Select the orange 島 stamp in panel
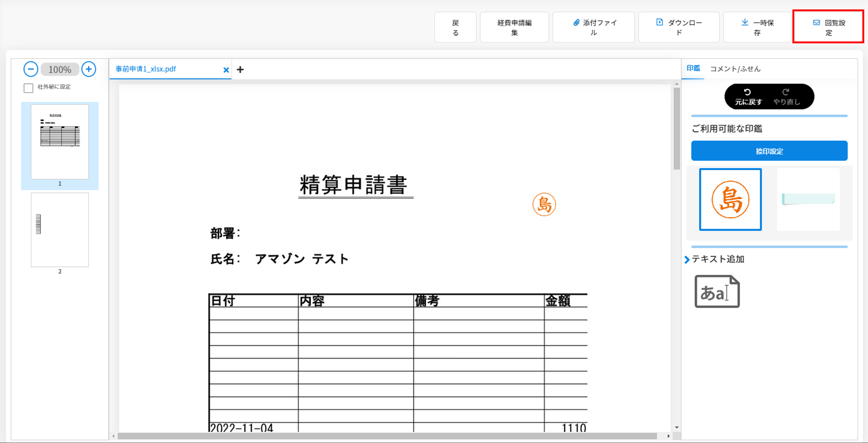 (x=730, y=199)
